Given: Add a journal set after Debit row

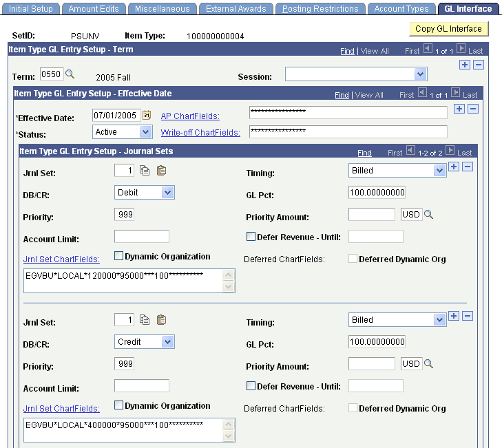Looking at the screenshot, I should click(454, 167).
